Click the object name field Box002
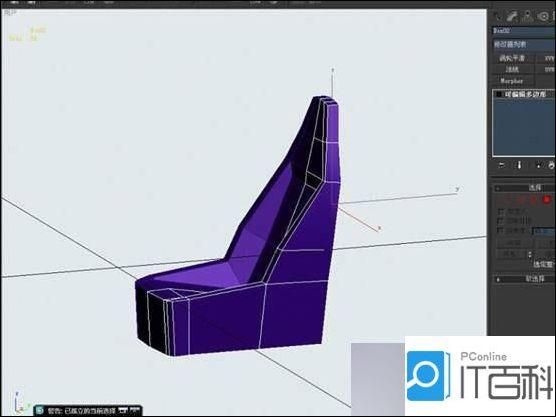The width and height of the screenshot is (556, 417). pos(524,31)
